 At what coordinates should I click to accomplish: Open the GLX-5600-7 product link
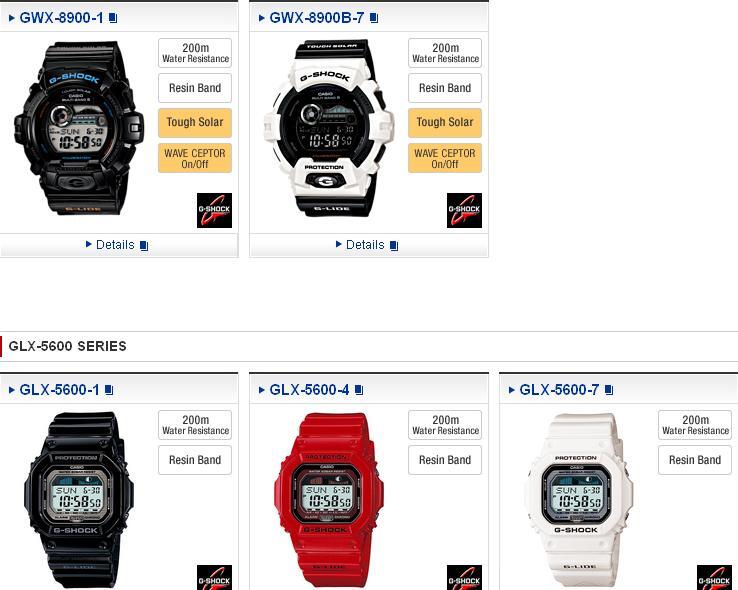click(x=559, y=390)
